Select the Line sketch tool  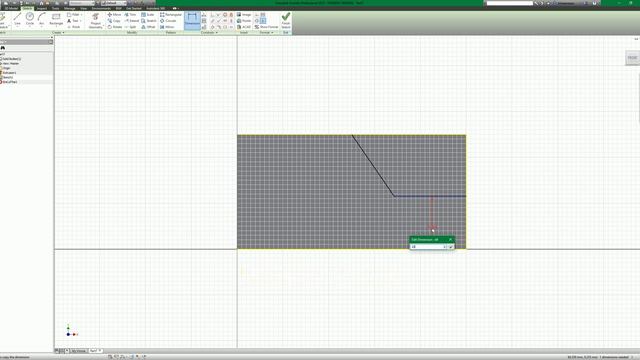(17, 19)
